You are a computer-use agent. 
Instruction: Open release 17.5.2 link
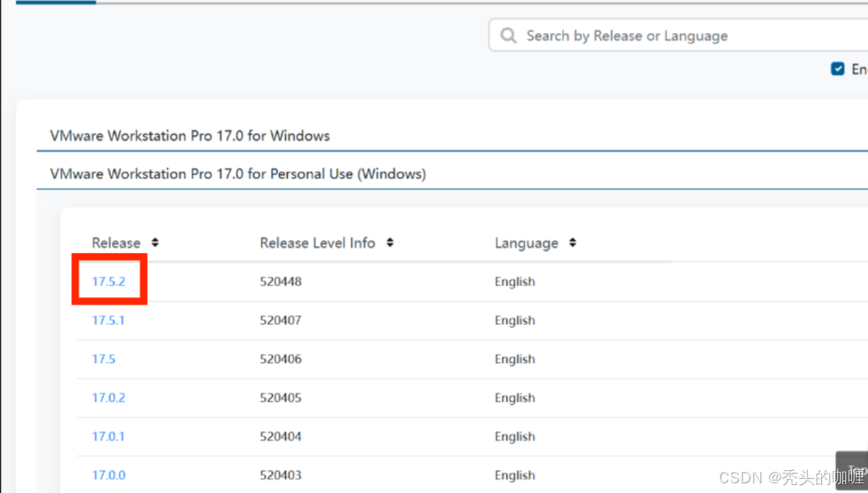tap(108, 281)
